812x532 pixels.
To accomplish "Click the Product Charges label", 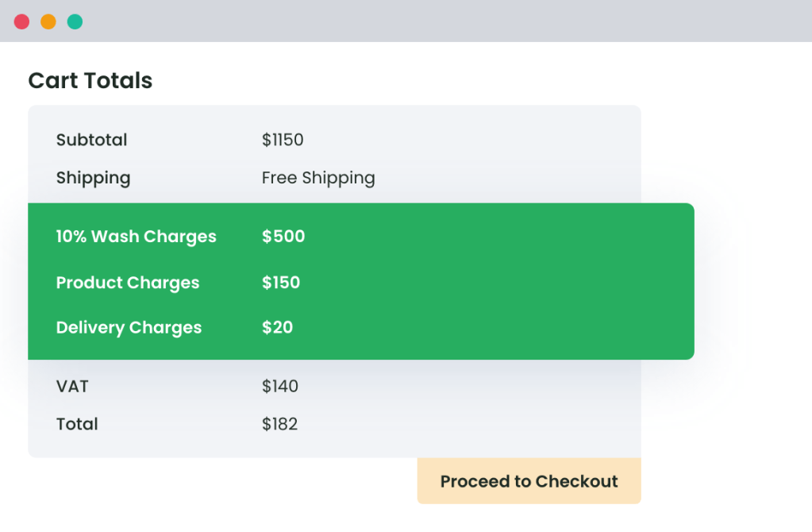I will coord(127,283).
